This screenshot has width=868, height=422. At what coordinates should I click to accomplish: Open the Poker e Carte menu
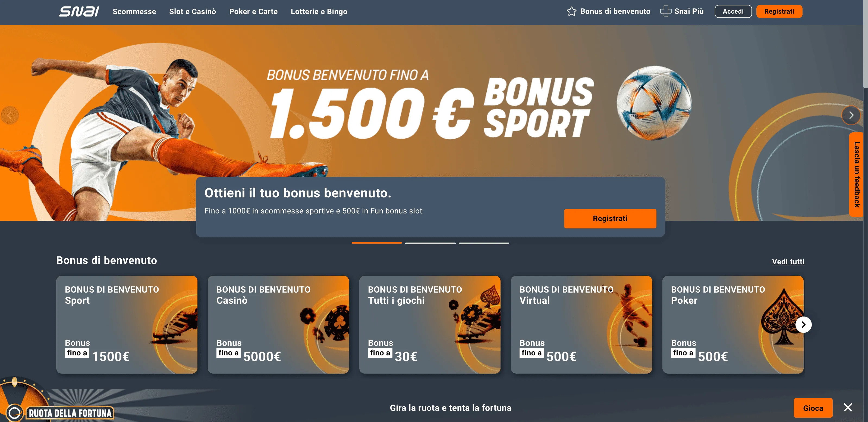tap(253, 11)
